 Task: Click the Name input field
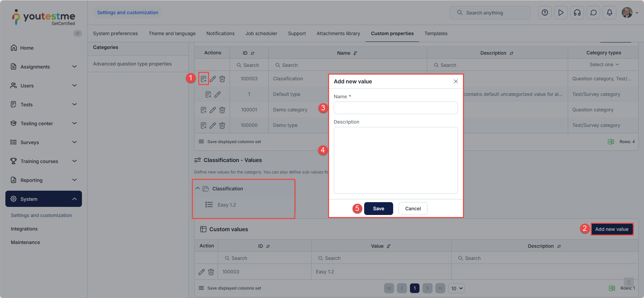coord(396,108)
